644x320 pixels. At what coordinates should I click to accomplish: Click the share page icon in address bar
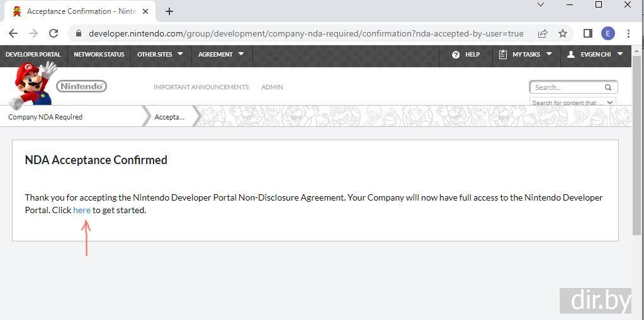click(x=543, y=34)
